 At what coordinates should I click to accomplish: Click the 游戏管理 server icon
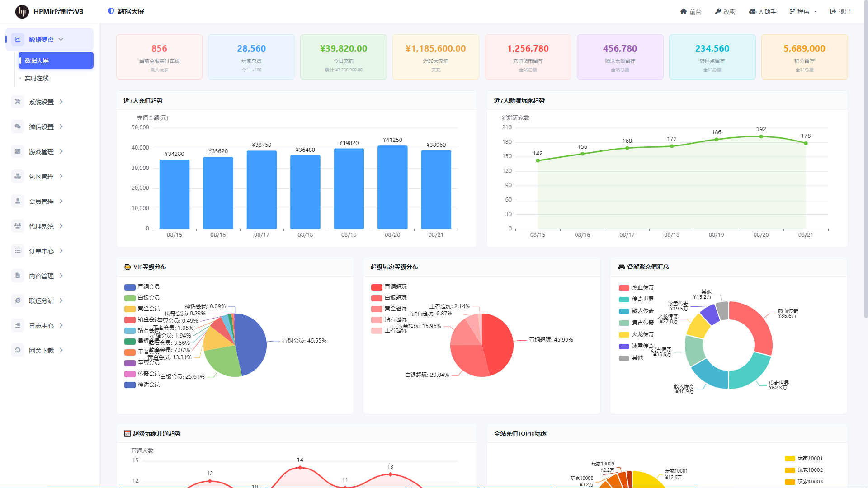(x=18, y=151)
